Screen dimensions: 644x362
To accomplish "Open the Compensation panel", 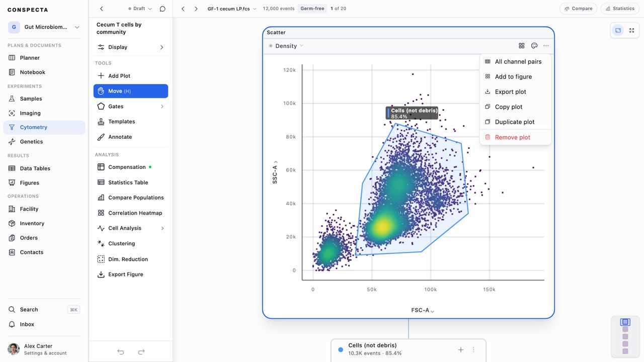I will 131,167.
